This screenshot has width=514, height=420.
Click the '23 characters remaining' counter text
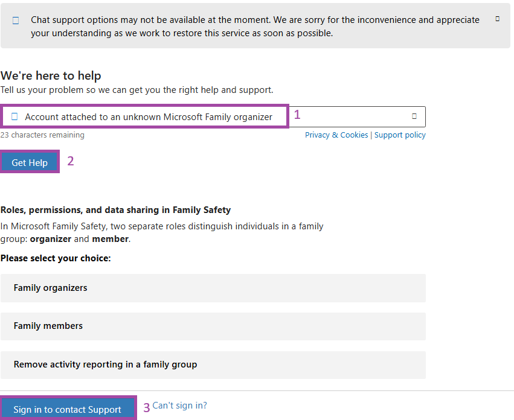[42, 135]
